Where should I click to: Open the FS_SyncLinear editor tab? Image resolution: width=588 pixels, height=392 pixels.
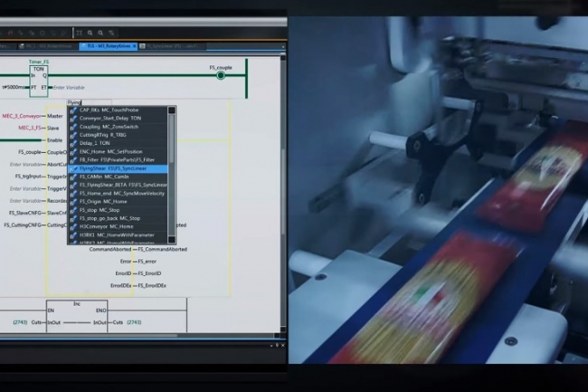pos(173,46)
